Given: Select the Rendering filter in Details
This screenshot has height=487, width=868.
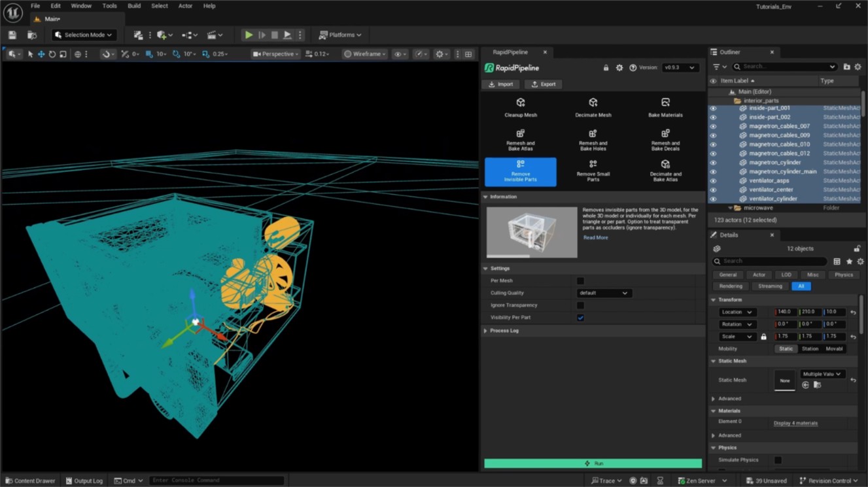Looking at the screenshot, I should (731, 286).
